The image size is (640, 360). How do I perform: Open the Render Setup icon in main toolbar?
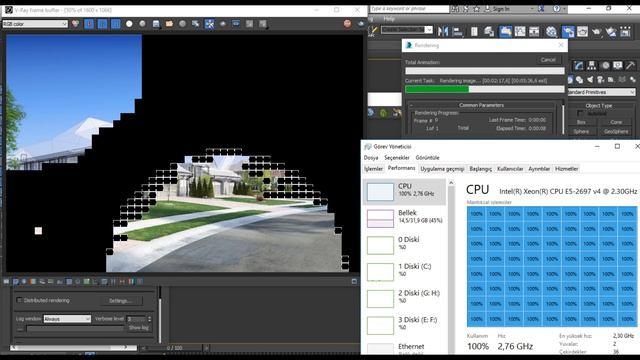point(568,31)
